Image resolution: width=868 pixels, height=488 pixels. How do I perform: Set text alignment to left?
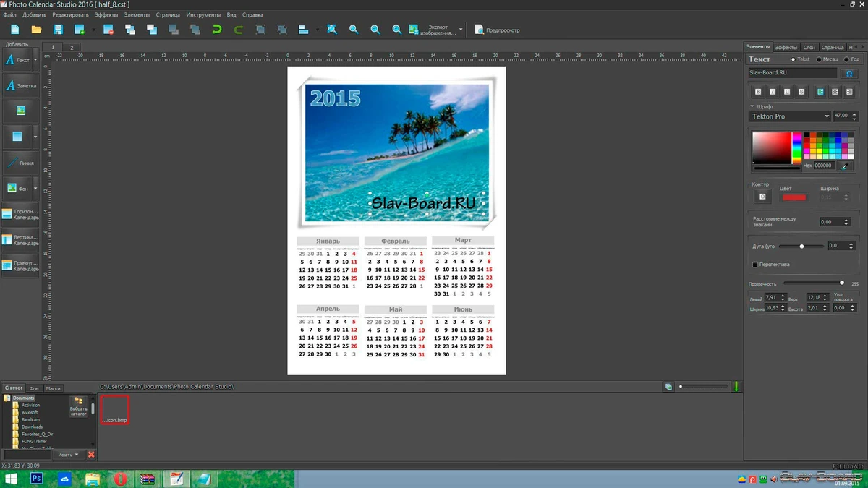tap(820, 92)
